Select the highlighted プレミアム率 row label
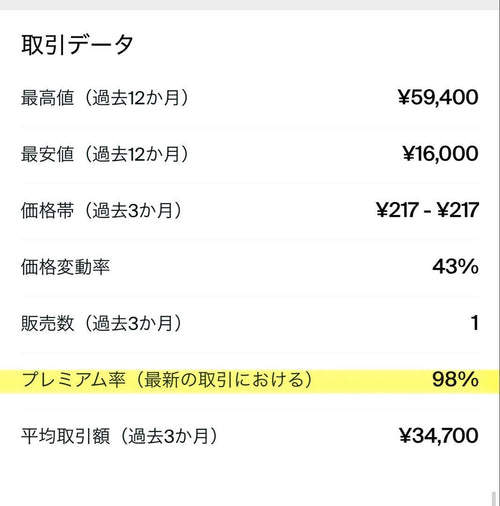 click(167, 380)
